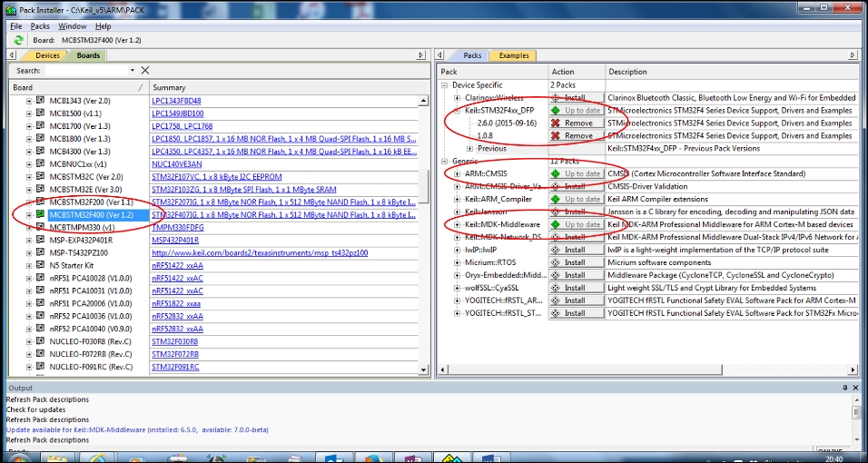Click inside the board Search input field

point(86,70)
